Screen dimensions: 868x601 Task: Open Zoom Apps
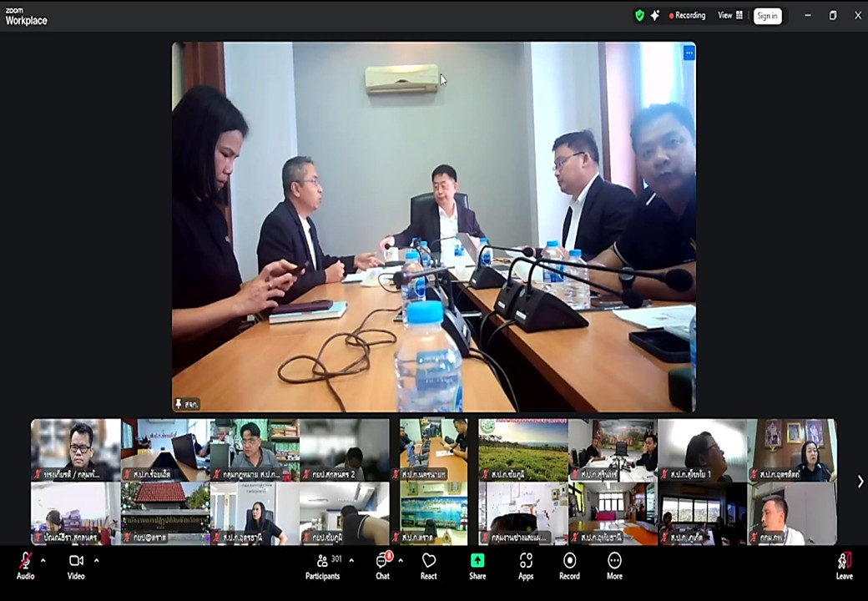click(525, 568)
